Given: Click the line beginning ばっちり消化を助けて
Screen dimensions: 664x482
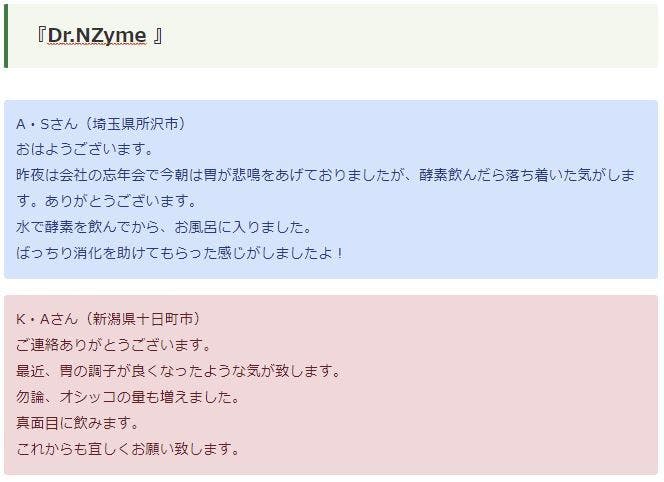Looking at the screenshot, I should pyautogui.click(x=180, y=252).
